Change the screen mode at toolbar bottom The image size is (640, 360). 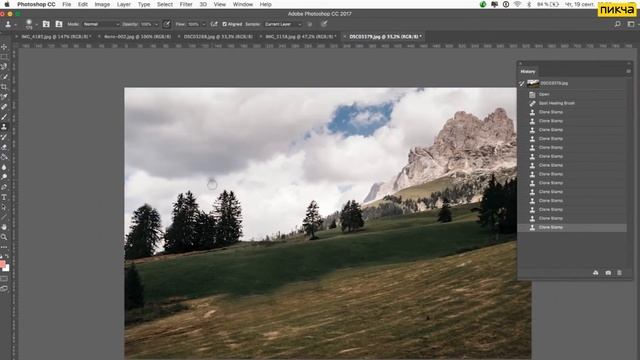coord(4,288)
